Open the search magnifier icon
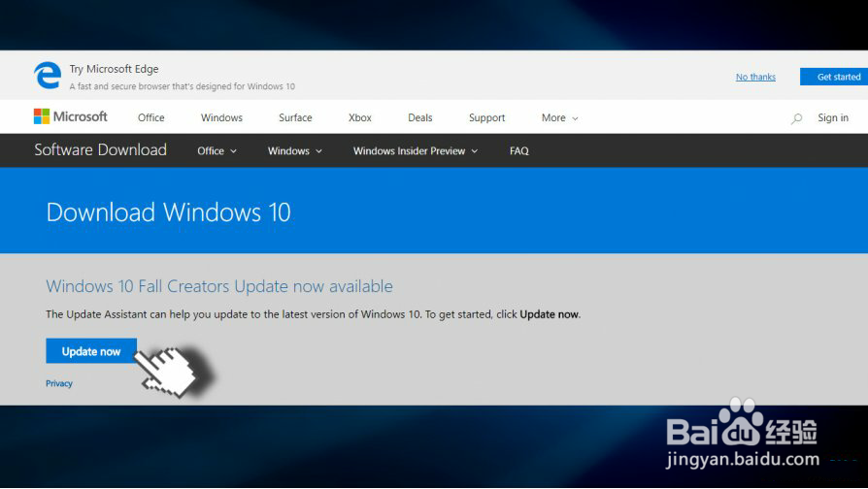 796,118
